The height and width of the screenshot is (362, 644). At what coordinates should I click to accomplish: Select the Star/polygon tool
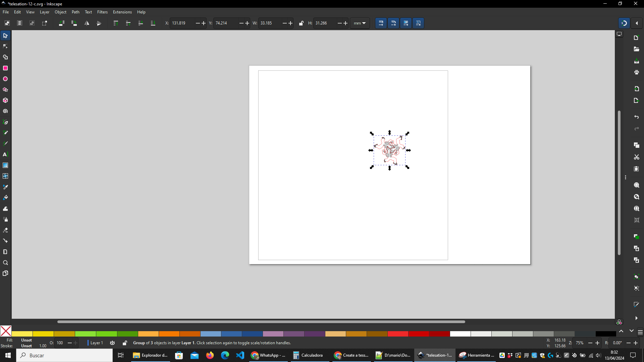point(5,89)
